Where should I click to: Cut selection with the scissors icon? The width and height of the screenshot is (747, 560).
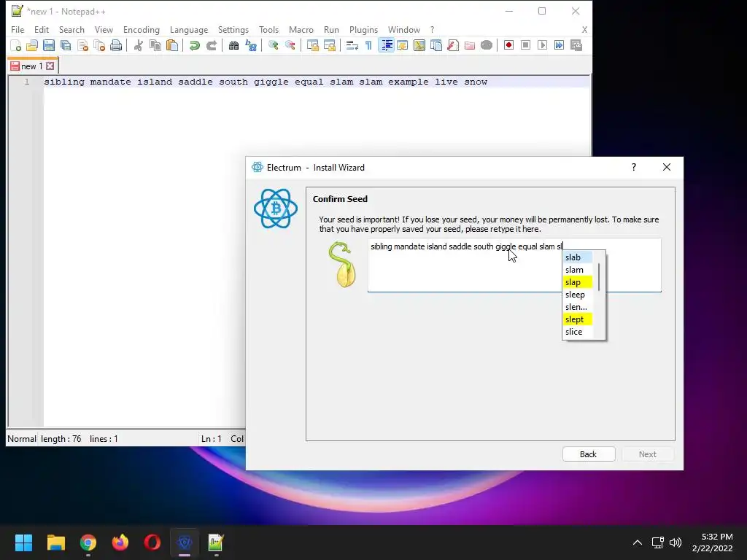coord(138,45)
